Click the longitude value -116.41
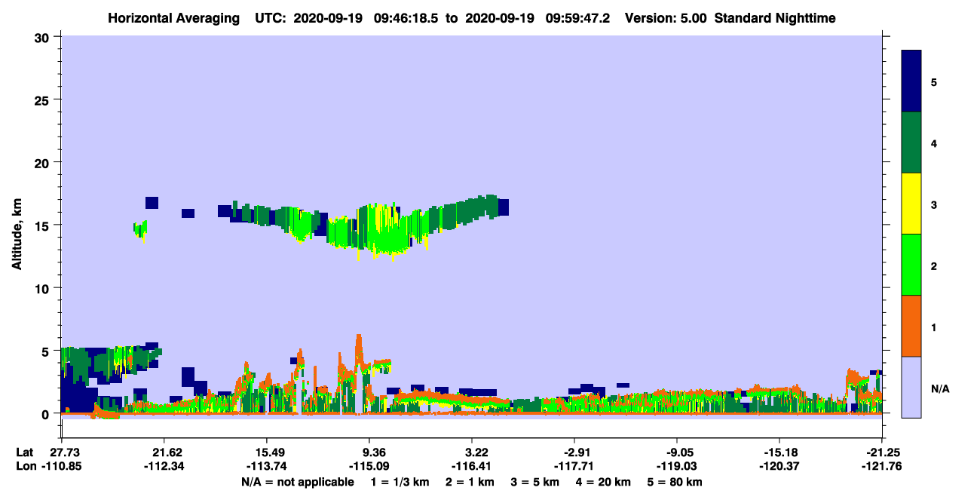980x503 pixels. coord(471,466)
